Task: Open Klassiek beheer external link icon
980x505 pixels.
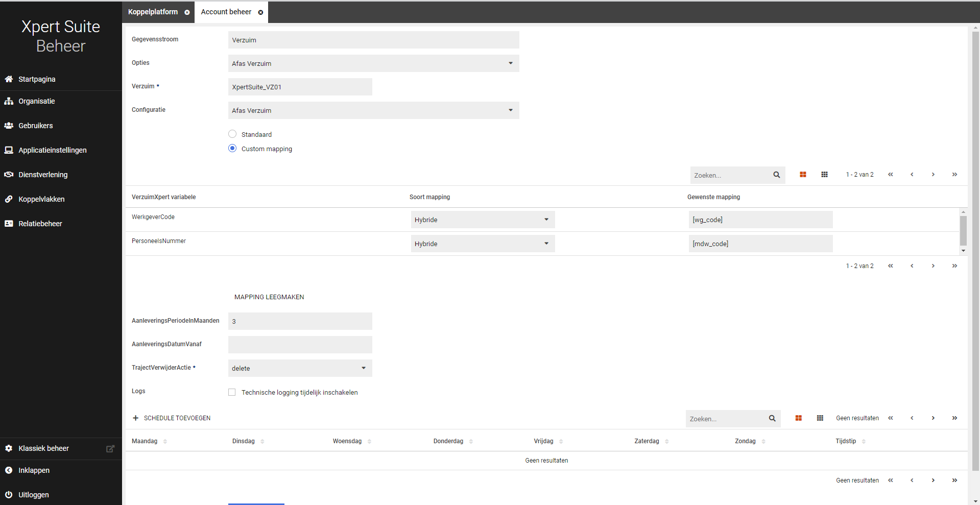Action: click(x=110, y=448)
